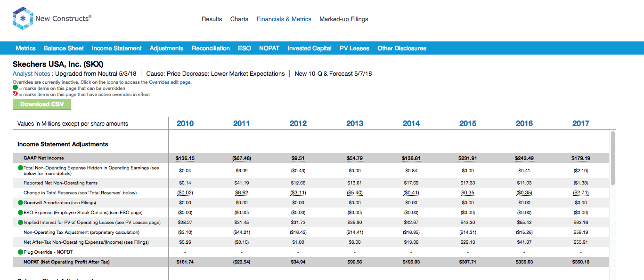Click the 2015 year column header
Screen dimensions: 644x280
pos(468,123)
